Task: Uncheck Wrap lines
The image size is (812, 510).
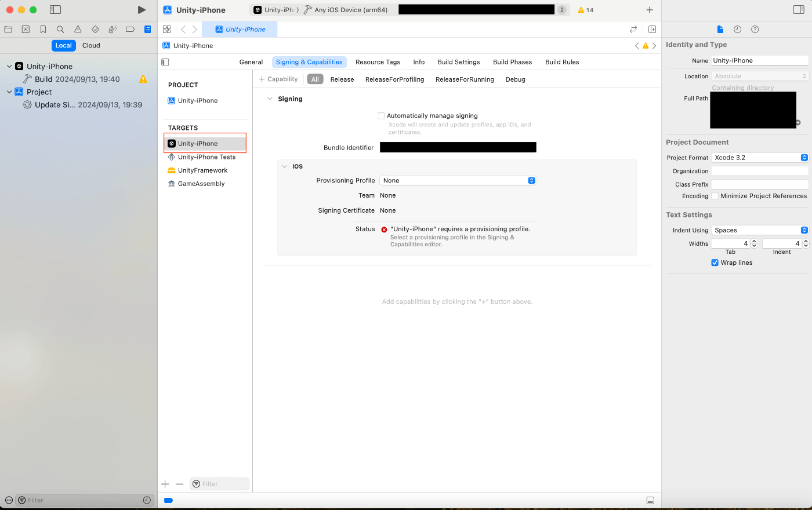Action: 715,263
